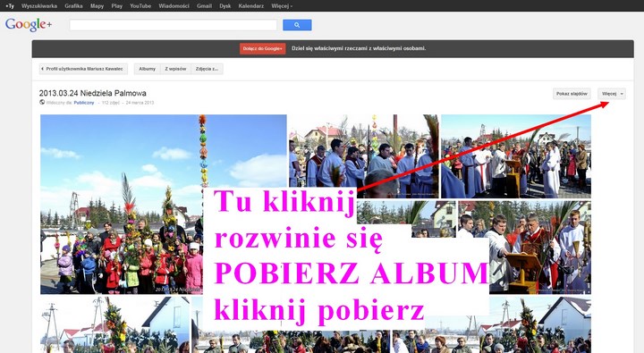Screen dimensions: 644x353
Task: Click the red Dołącz do Google+ button
Action: click(262, 48)
